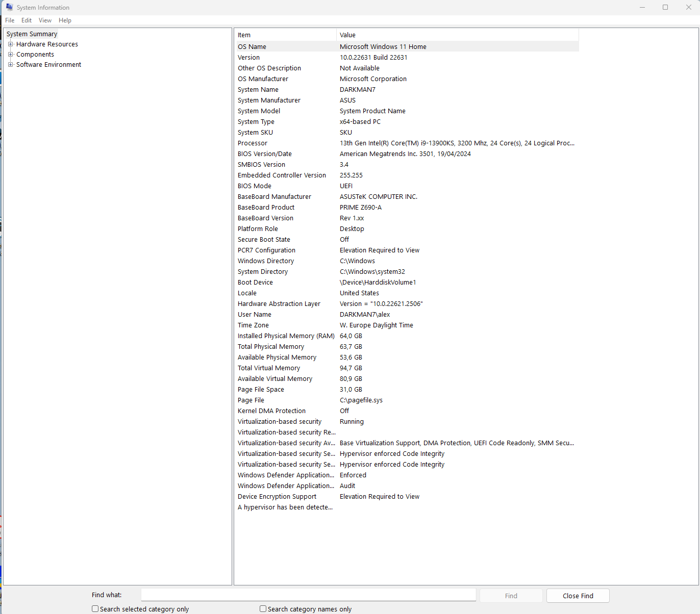This screenshot has width=700, height=614.
Task: Select the BaseBoard Manufacturer row
Action: pyautogui.click(x=407, y=197)
